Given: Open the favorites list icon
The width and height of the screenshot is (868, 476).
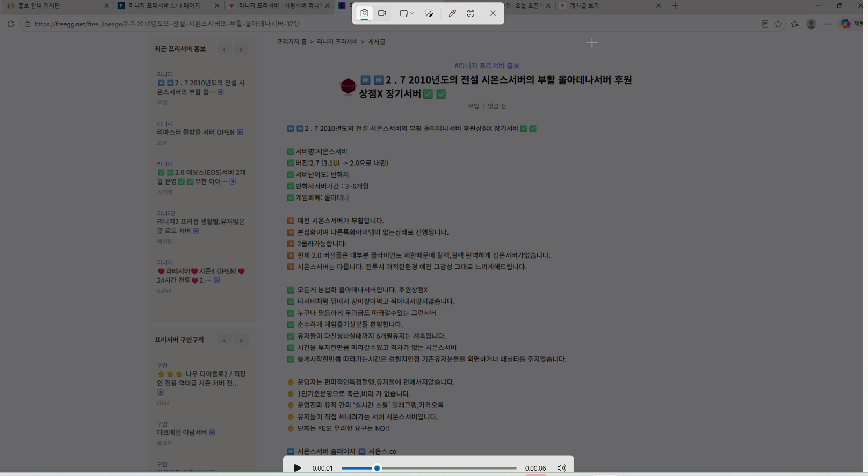Looking at the screenshot, I should pos(795,24).
